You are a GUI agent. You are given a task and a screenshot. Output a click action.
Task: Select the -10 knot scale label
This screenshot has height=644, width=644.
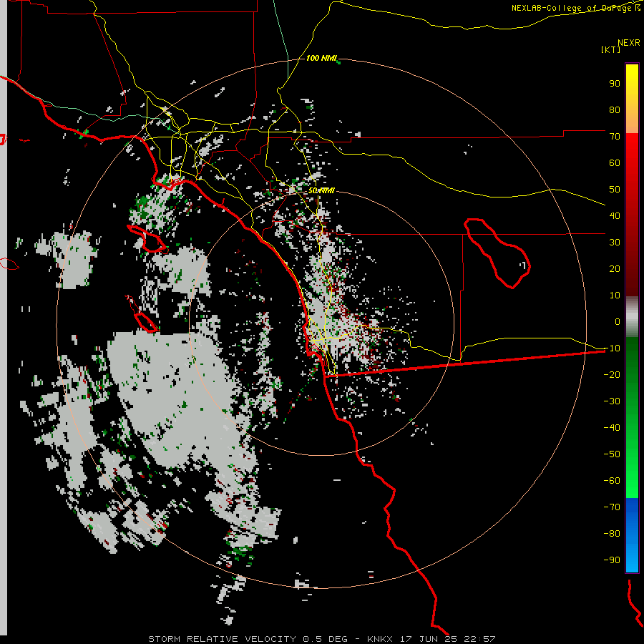612,348
